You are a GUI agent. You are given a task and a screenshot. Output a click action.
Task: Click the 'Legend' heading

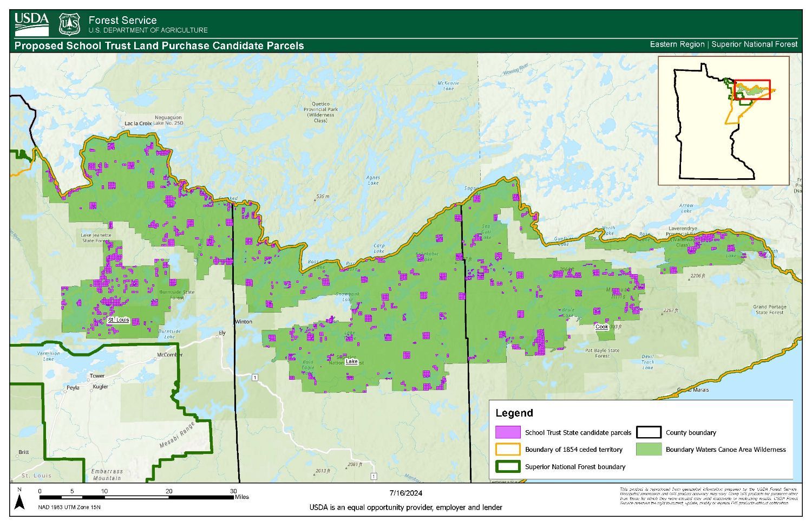pyautogui.click(x=514, y=413)
